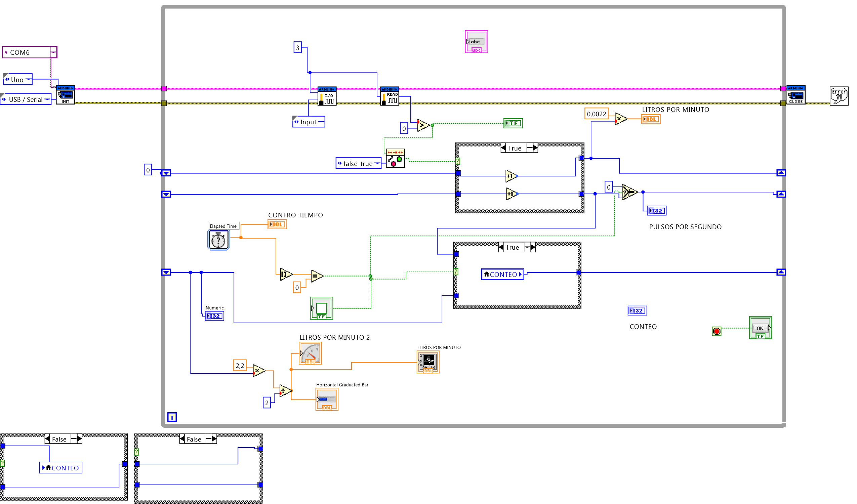Open the bottom-left False case selector dropdown
This screenshot has width=857, height=504.
74,439
